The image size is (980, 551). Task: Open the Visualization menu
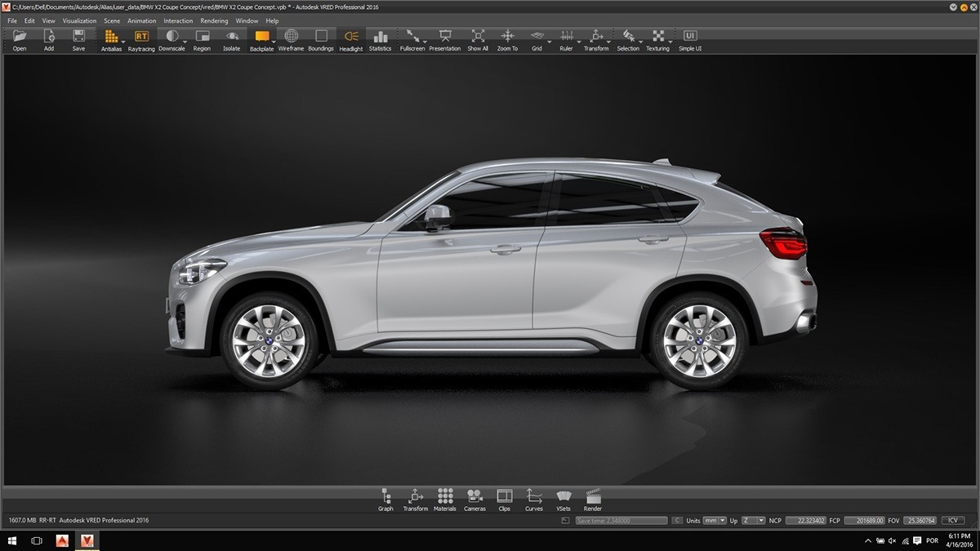[x=79, y=20]
